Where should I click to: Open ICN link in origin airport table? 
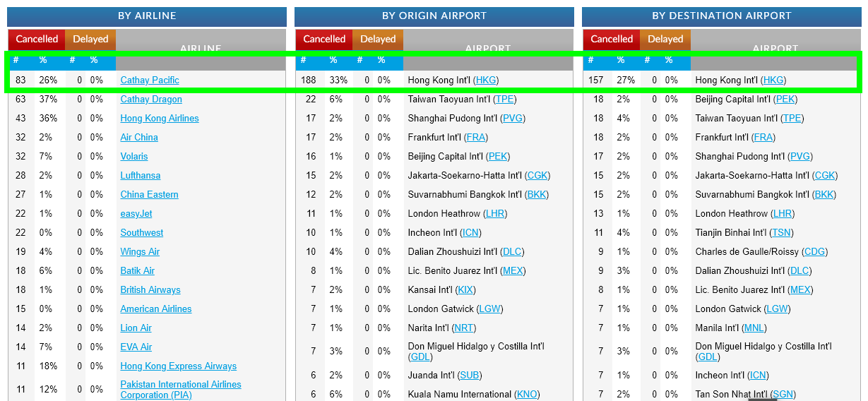pos(470,233)
